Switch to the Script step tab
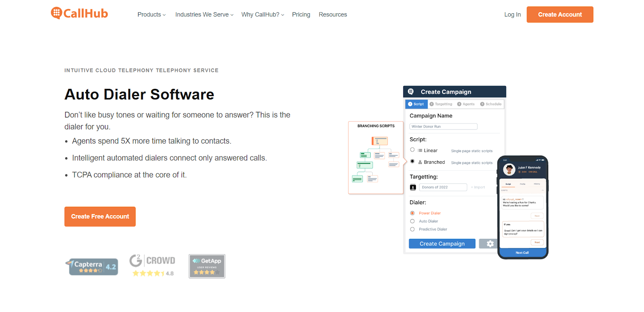 [416, 104]
